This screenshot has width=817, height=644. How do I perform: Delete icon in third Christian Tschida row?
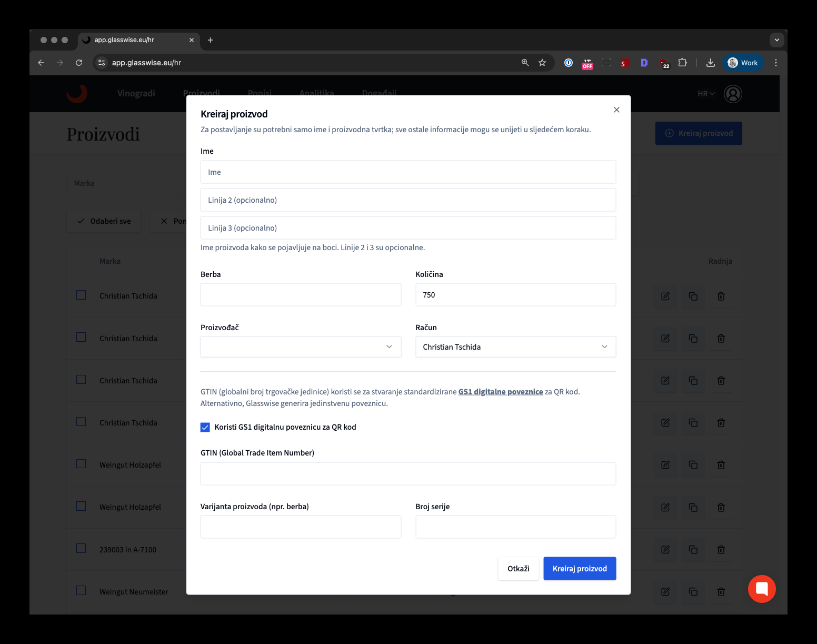point(721,380)
